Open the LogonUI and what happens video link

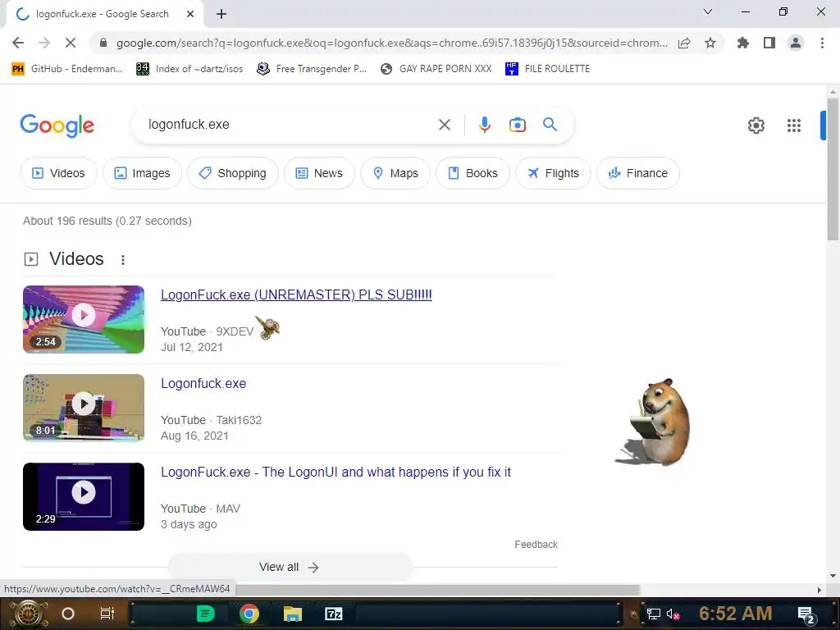(x=336, y=472)
